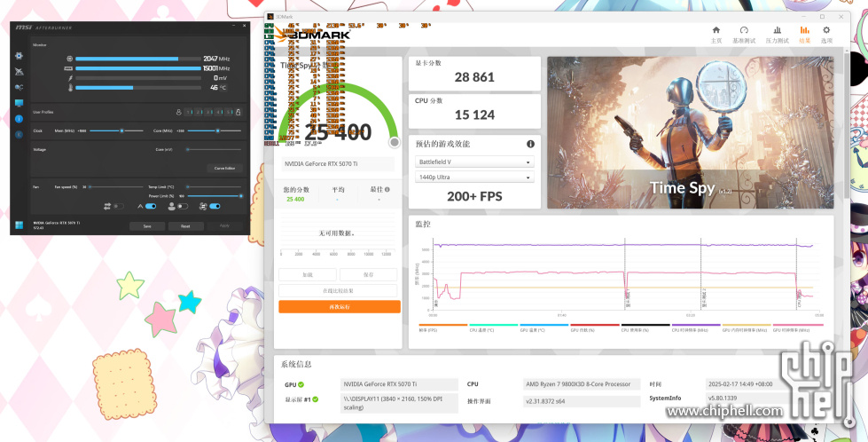
Task: Open the 基准测试 benchmarks tab
Action: [x=744, y=35]
